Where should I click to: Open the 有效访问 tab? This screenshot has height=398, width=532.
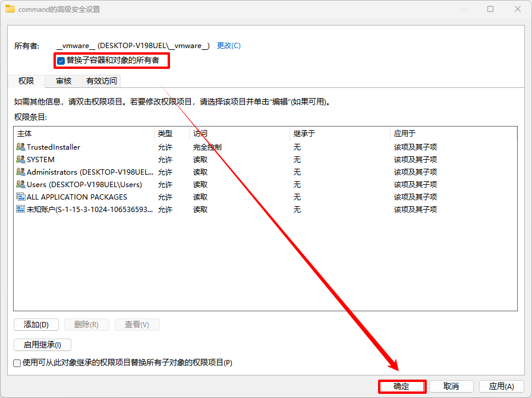click(102, 81)
